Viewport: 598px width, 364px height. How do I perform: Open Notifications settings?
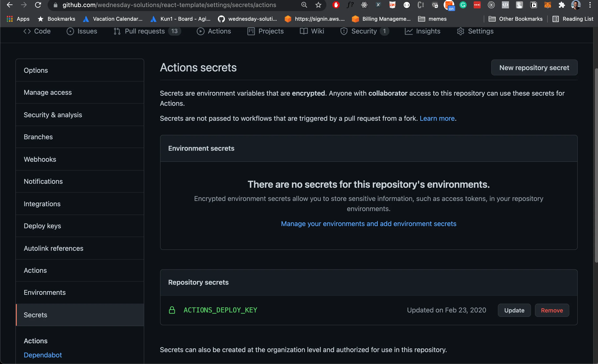click(x=80, y=181)
